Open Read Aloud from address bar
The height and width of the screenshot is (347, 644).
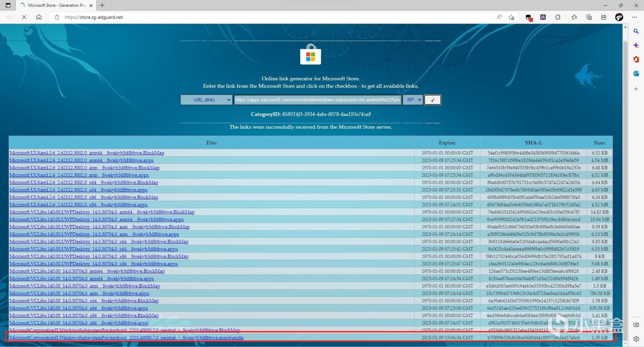pos(499,17)
